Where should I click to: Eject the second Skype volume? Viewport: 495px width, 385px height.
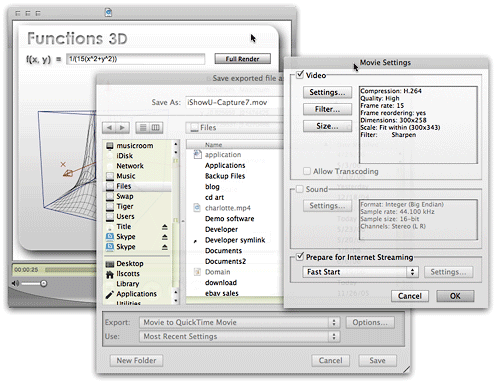point(164,247)
